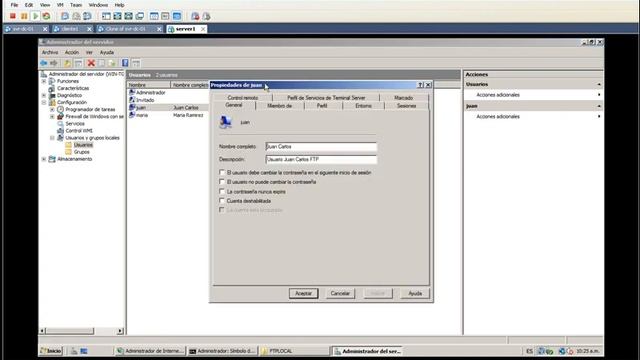Open 'Administrador de Interne...' from taskbar

(x=150, y=351)
